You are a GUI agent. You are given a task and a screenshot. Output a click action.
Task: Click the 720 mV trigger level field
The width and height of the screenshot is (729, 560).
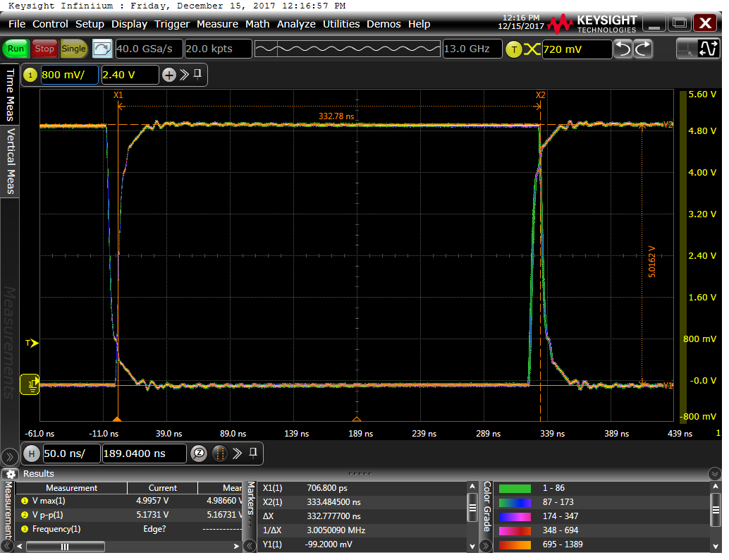[x=577, y=49]
